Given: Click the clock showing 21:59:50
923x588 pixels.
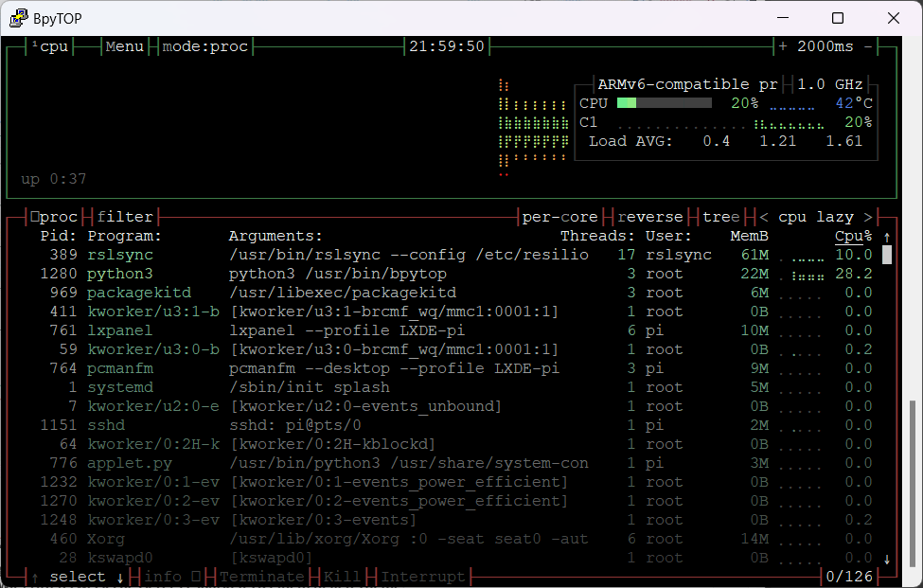Looking at the screenshot, I should [x=447, y=46].
